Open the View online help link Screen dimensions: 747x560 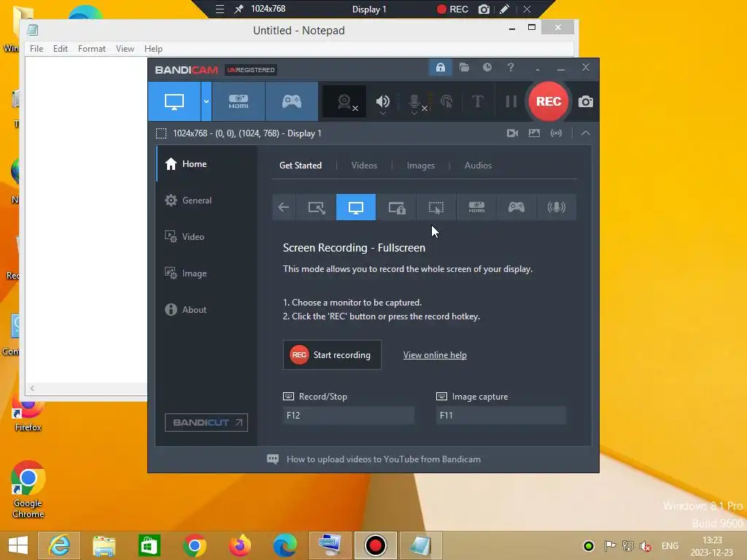(x=435, y=355)
